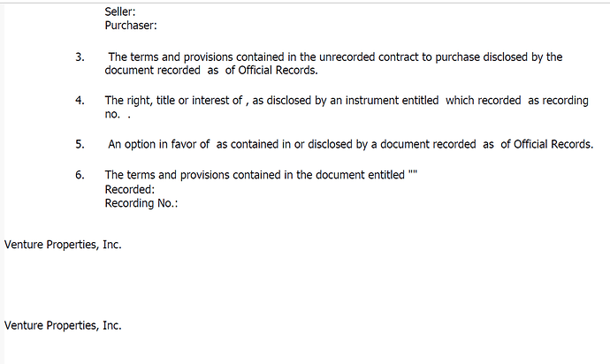Click the 'Recording No.:' field label
Image resolution: width=610 pixels, height=364 pixels.
tap(141, 203)
